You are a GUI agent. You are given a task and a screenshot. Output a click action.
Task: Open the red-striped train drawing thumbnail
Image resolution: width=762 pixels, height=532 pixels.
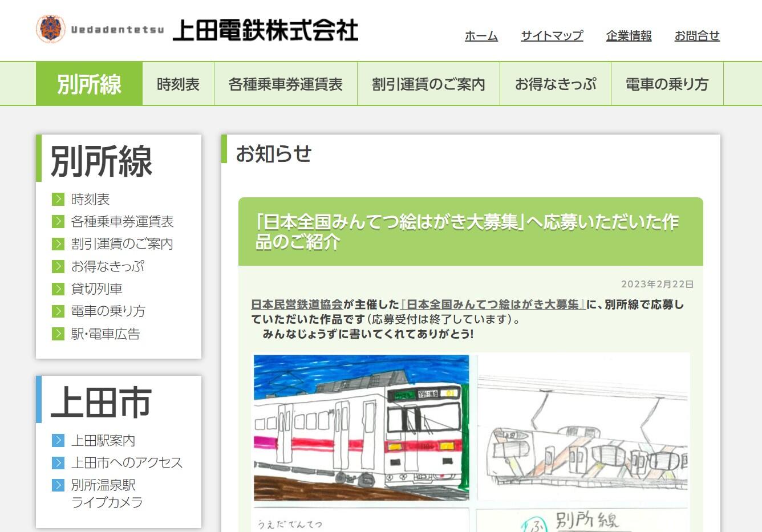point(361,428)
